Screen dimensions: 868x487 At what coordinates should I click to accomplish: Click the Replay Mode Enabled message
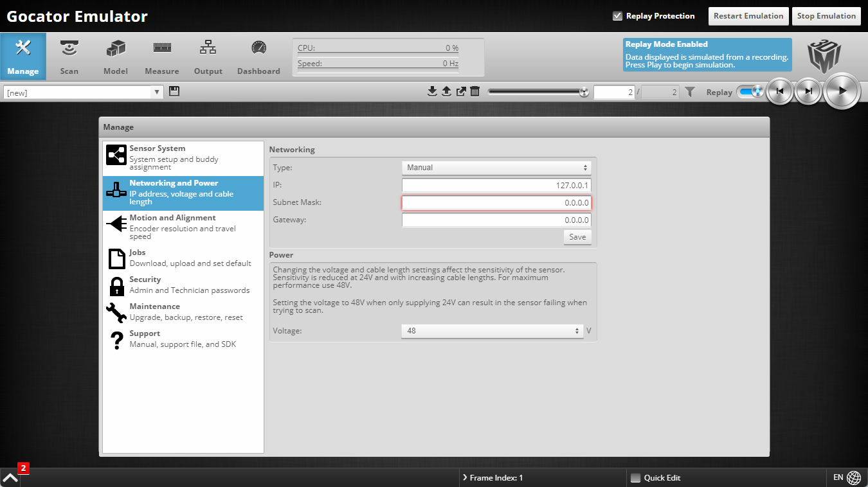pyautogui.click(x=707, y=54)
